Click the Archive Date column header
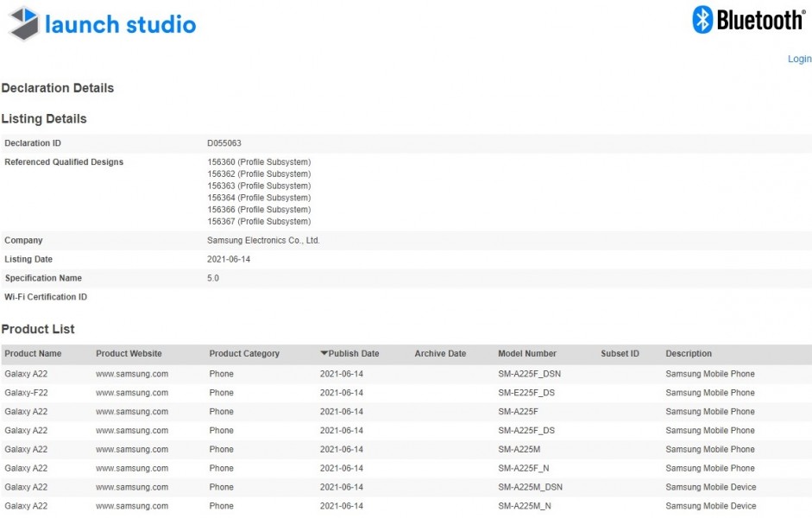This screenshot has height=518, width=812. click(440, 354)
